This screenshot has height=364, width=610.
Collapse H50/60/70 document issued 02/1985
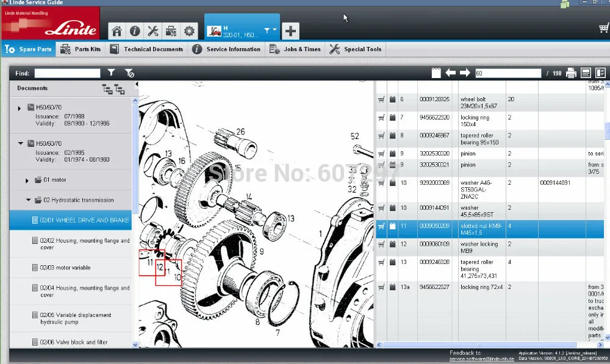pos(21,143)
